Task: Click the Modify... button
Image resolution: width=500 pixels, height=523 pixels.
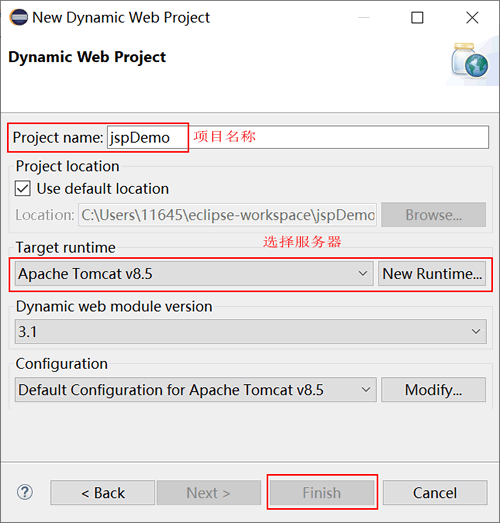Action: [x=433, y=389]
